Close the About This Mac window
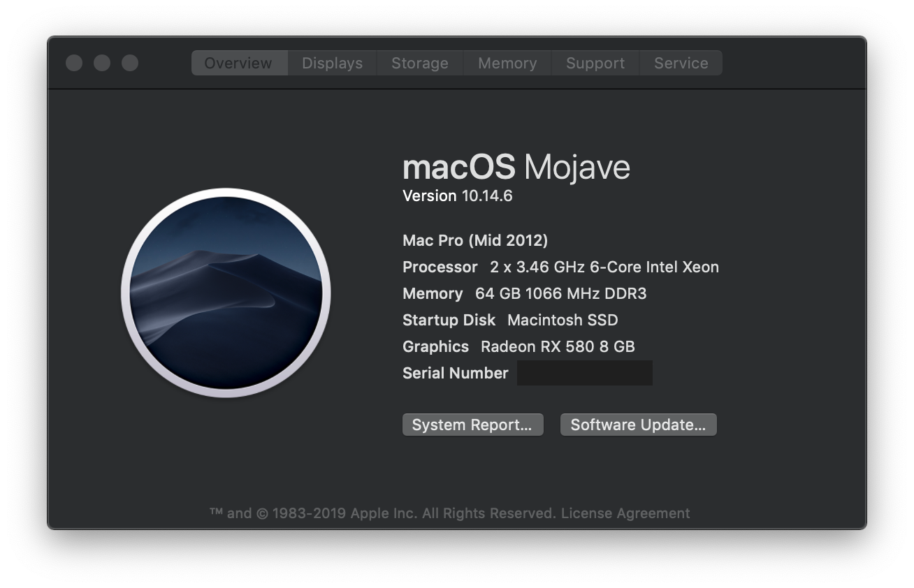The image size is (914, 588). pyautogui.click(x=74, y=63)
